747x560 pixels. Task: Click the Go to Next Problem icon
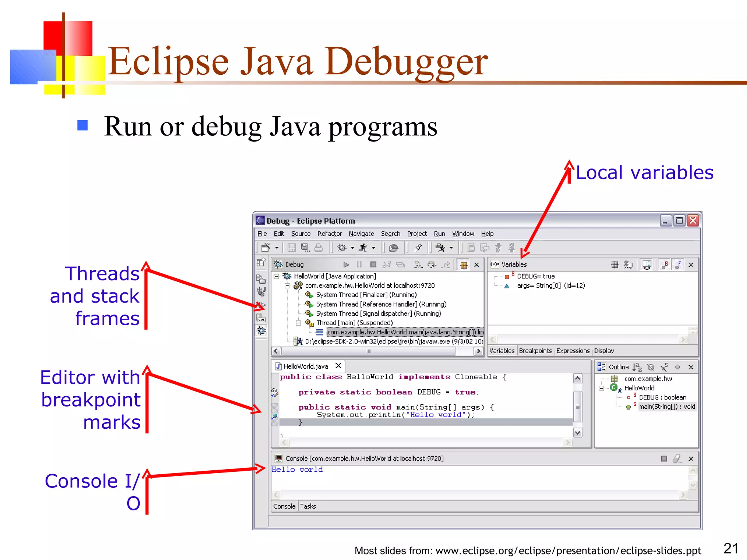499,248
